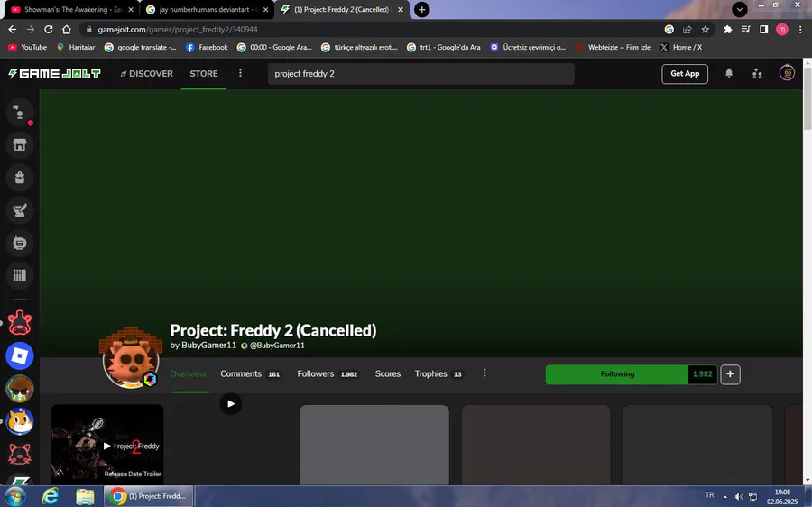Open the red cat outline community icon
This screenshot has height=507, width=812.
[x=20, y=454]
